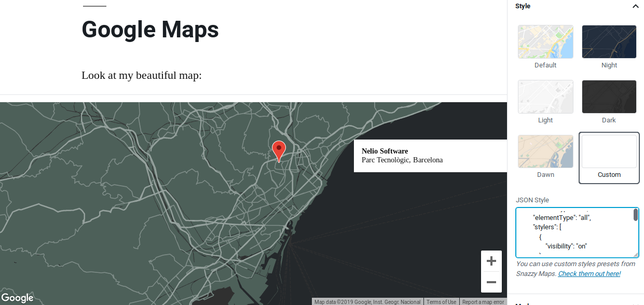Select the Default map style thumbnail
This screenshot has height=305, width=644.
coord(545,41)
